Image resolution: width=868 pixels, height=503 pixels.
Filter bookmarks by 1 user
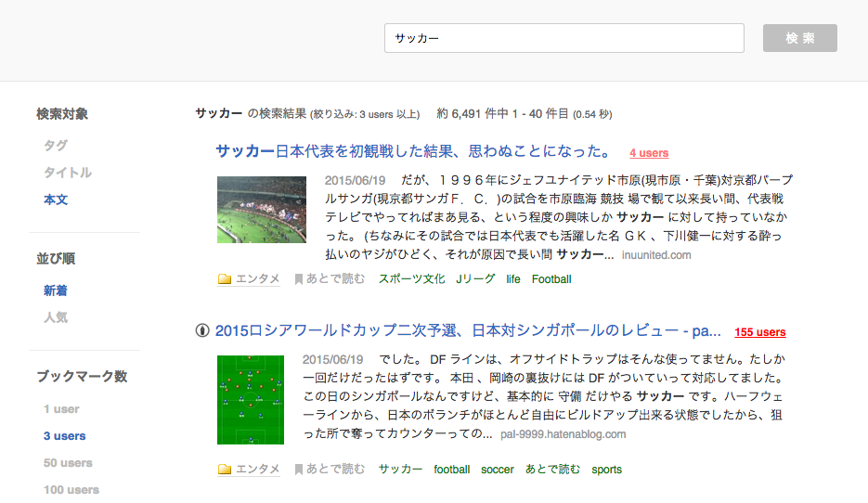[x=61, y=409]
